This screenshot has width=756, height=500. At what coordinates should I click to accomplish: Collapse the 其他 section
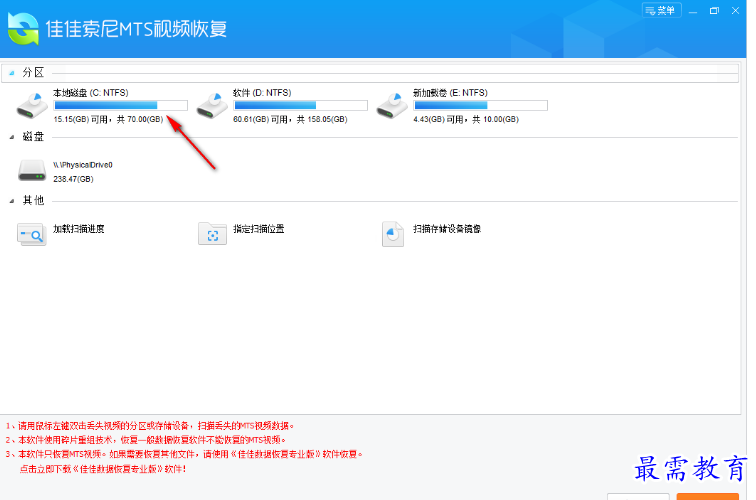(12, 201)
